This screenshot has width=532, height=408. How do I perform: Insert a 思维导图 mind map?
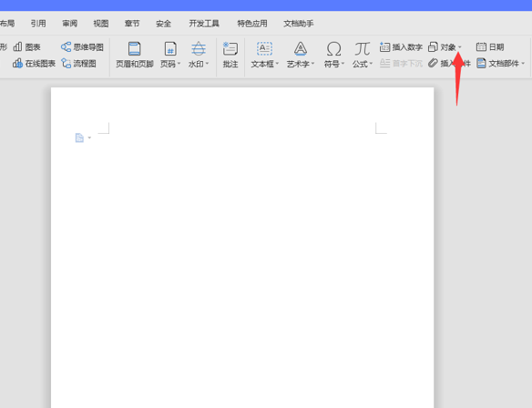click(x=82, y=47)
